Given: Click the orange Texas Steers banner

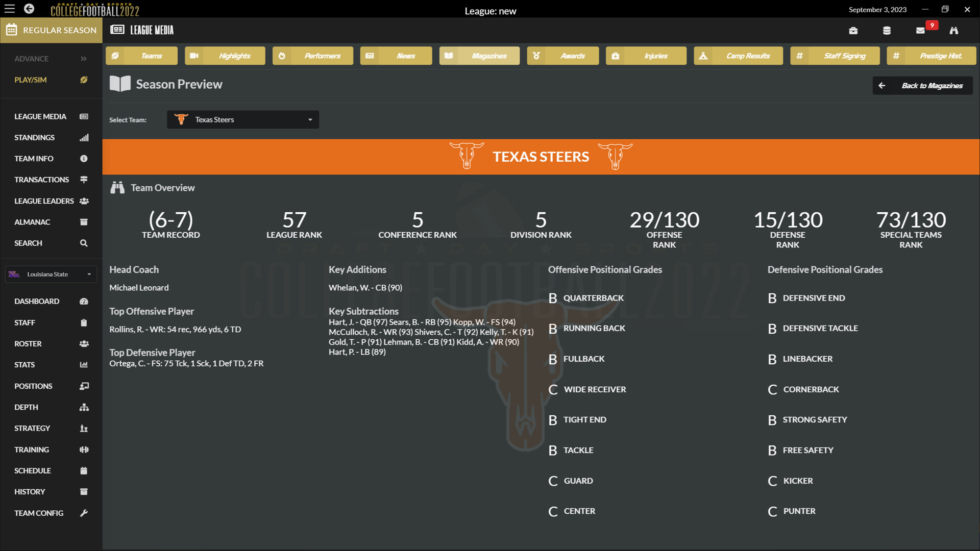Looking at the screenshot, I should pyautogui.click(x=541, y=157).
